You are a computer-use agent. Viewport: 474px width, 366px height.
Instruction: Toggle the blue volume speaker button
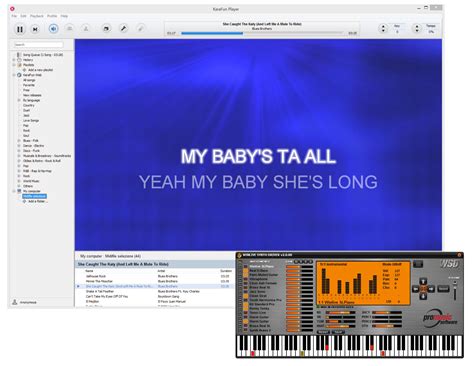53,29
